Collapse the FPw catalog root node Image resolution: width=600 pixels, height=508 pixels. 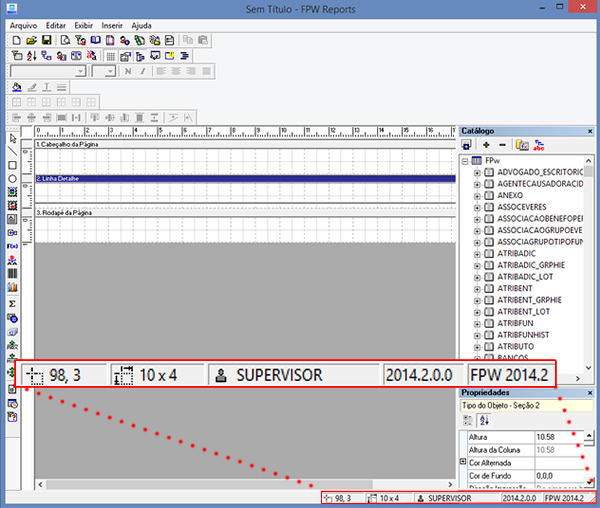click(x=466, y=160)
